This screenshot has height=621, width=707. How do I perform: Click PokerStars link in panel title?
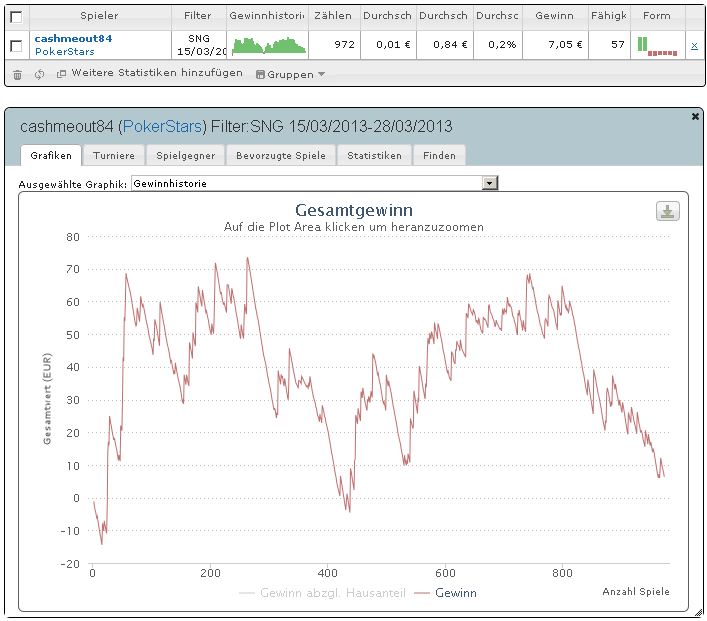click(162, 126)
